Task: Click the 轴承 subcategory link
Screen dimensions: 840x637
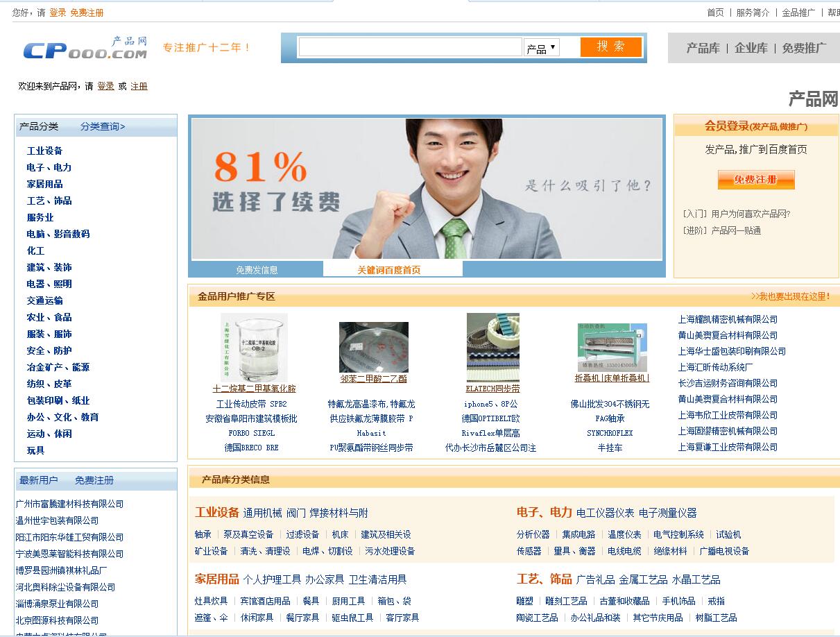Action: click(x=203, y=534)
